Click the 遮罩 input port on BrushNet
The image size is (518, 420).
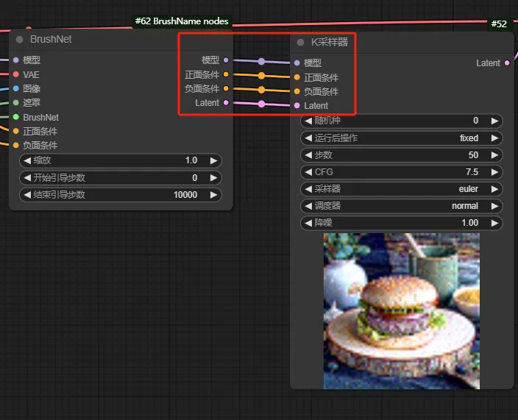point(16,103)
